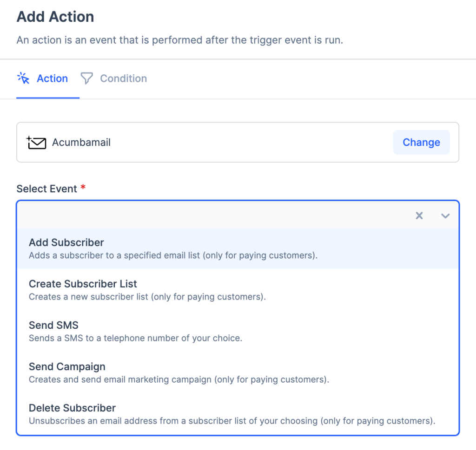Click the Acumbamail app name
Screen dimensions: 476x450
[81, 143]
